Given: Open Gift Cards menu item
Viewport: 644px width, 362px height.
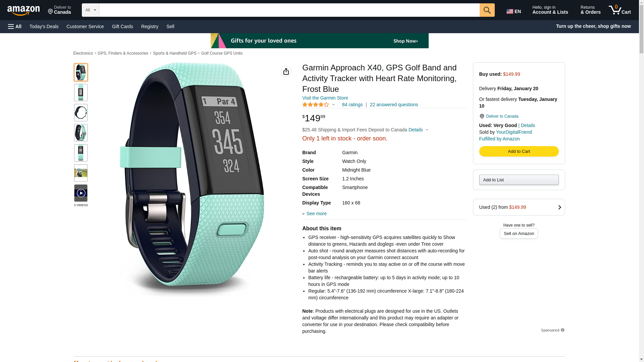Looking at the screenshot, I should (x=122, y=26).
